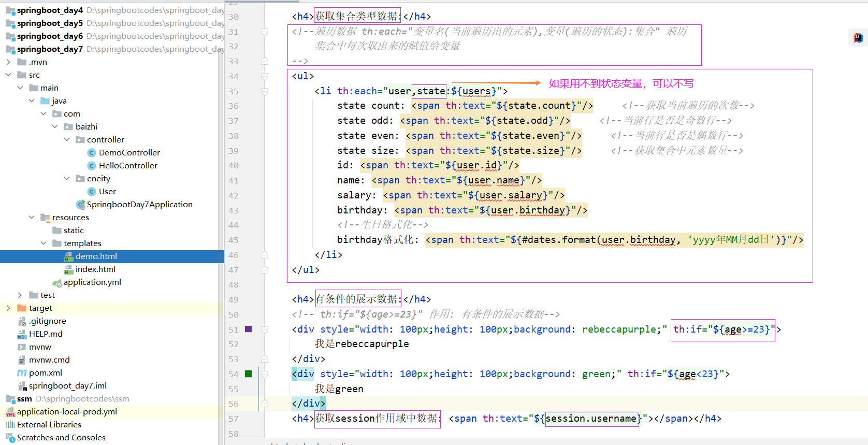Click ssm module folder icon
Screen dimensions: 868x445
tap(10, 398)
